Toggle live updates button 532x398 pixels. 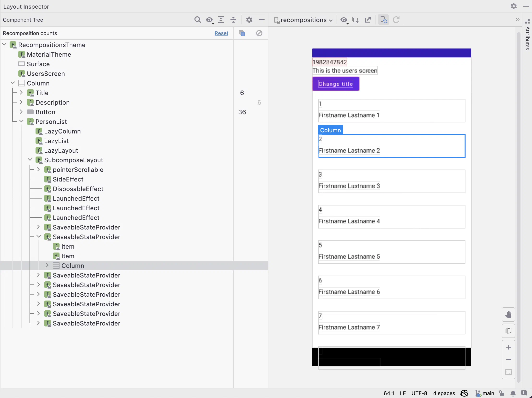(x=384, y=20)
